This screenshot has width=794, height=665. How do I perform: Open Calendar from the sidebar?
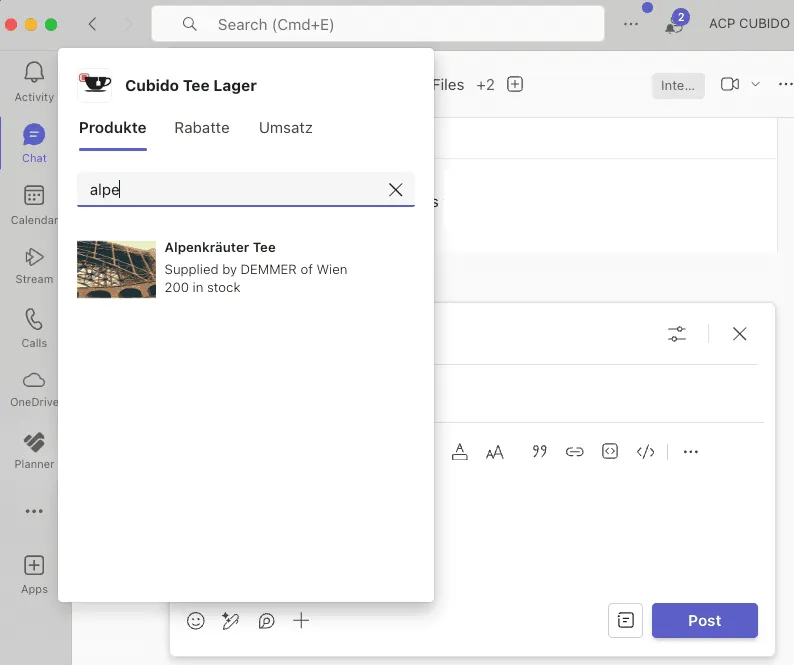pyautogui.click(x=34, y=204)
